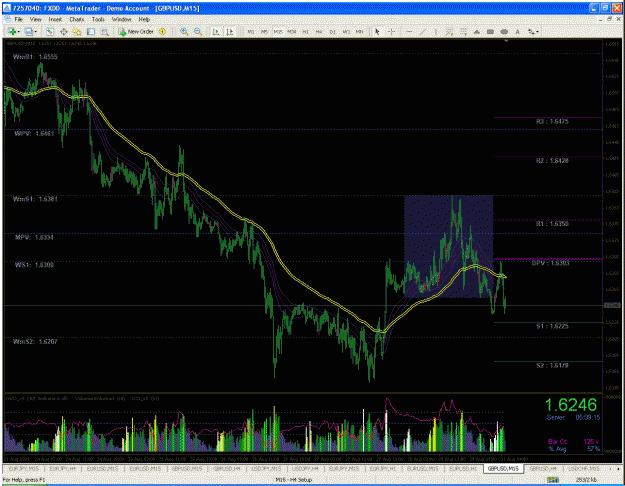625x486 pixels.
Task: Open the File menu
Action: (x=19, y=19)
